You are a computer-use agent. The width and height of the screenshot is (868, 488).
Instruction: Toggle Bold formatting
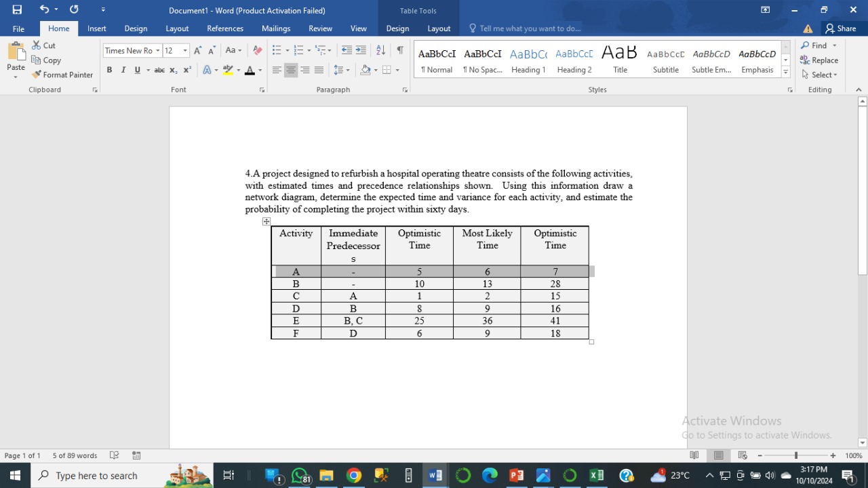tap(109, 70)
